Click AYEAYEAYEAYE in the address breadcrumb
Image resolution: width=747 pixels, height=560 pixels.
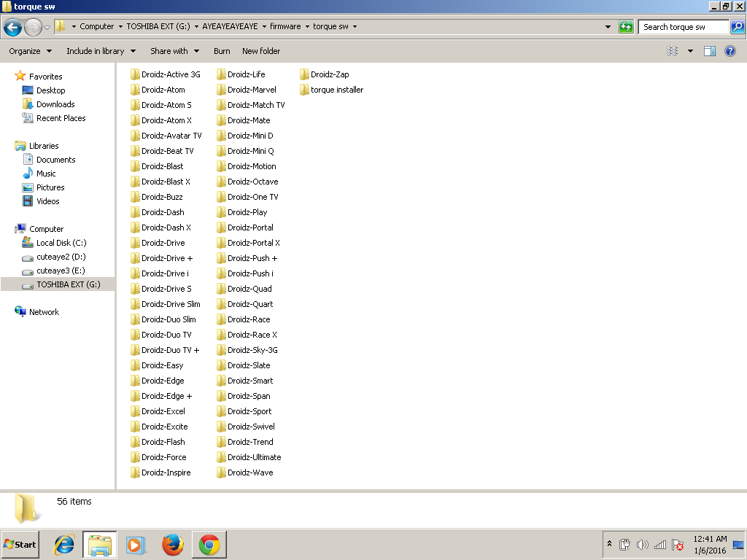tap(230, 27)
